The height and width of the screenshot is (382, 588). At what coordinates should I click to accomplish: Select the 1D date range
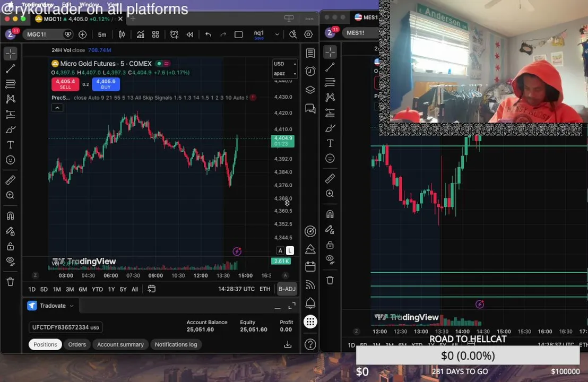[x=32, y=289]
